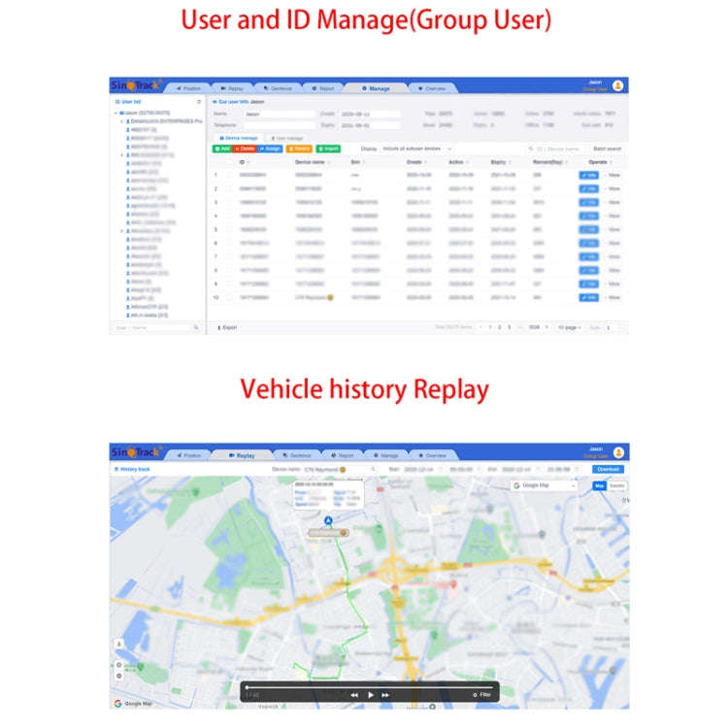Viewport: 728px width, 728px height.
Task: Sort by the Device name column header
Action: click(x=313, y=162)
